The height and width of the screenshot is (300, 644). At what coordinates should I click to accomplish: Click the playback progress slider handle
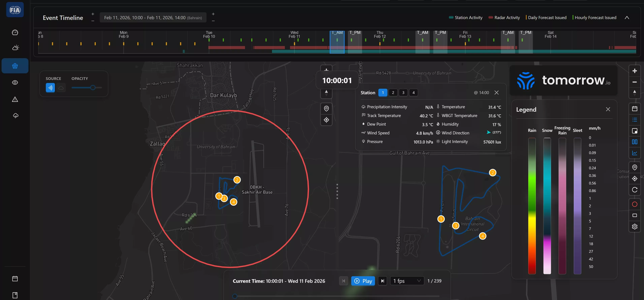coord(234,296)
